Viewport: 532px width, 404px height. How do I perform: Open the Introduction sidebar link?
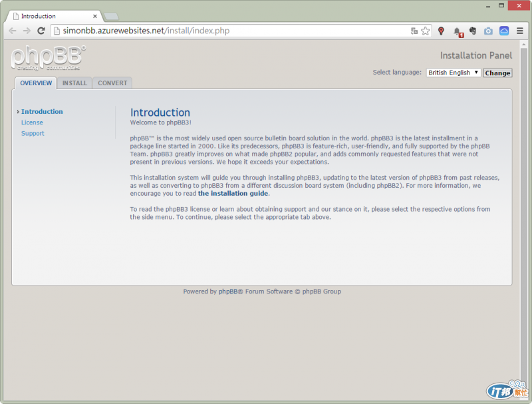[x=42, y=111]
